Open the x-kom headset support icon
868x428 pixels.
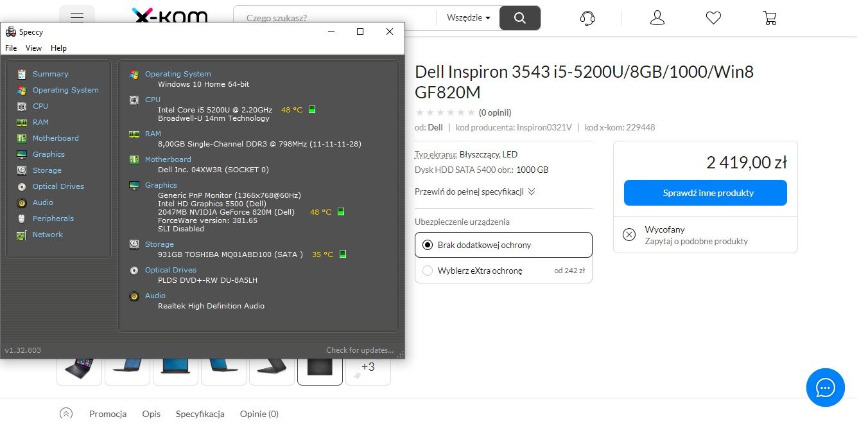[x=587, y=18]
